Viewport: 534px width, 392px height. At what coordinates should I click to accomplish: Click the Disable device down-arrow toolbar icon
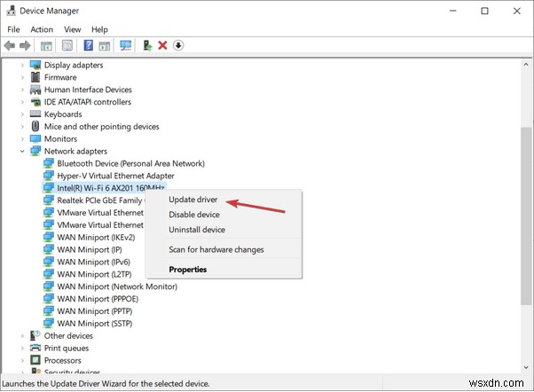pos(178,45)
